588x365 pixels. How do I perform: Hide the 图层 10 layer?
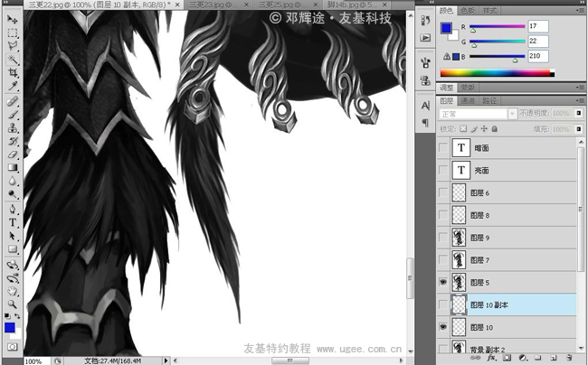coord(442,326)
